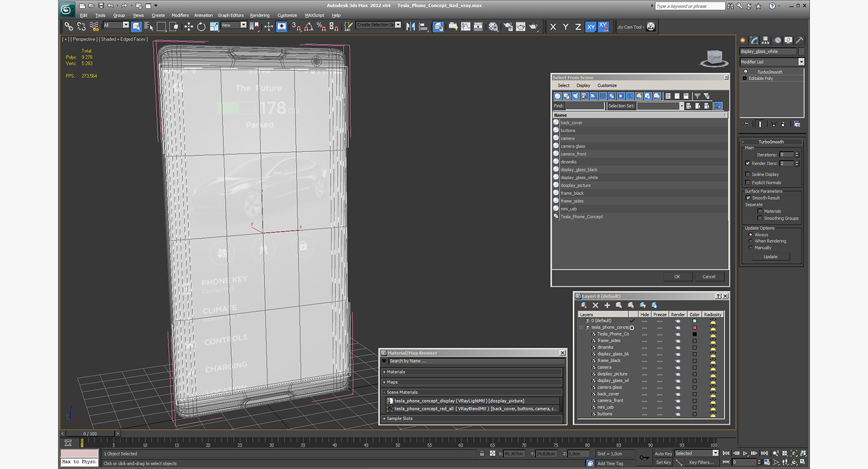Open the Curve Editor icon
This screenshot has height=469, width=868.
pyautogui.click(x=466, y=26)
